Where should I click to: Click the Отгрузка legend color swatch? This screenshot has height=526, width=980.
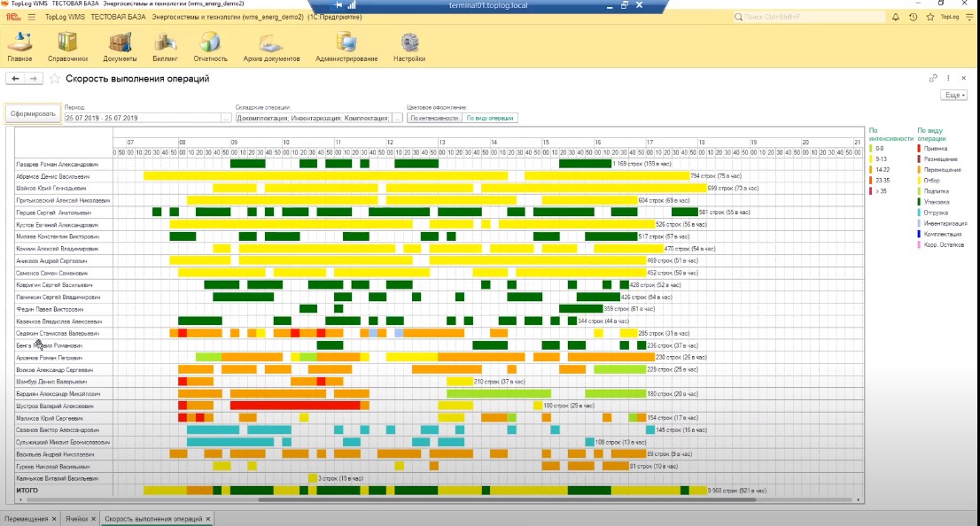(920, 213)
